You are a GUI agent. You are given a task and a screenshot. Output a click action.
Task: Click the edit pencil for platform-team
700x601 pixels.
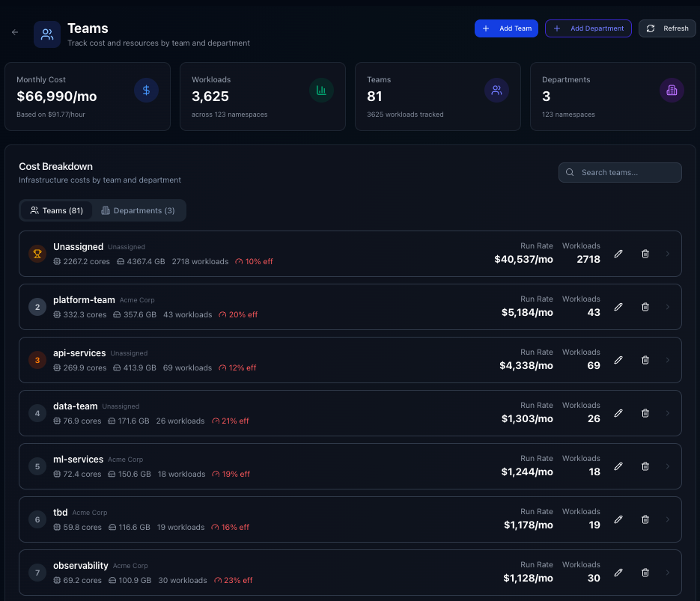click(618, 307)
